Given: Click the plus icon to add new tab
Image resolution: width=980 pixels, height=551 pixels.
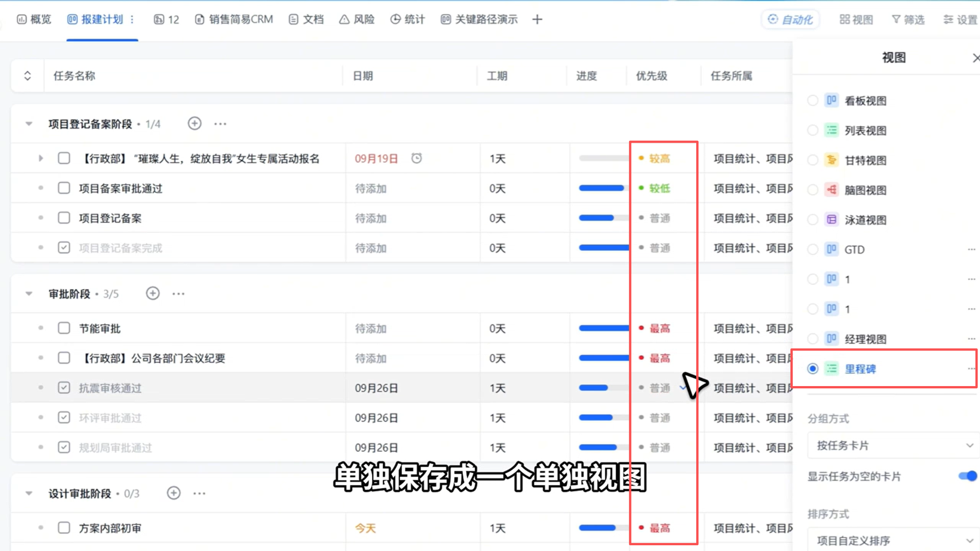Looking at the screenshot, I should [x=537, y=20].
